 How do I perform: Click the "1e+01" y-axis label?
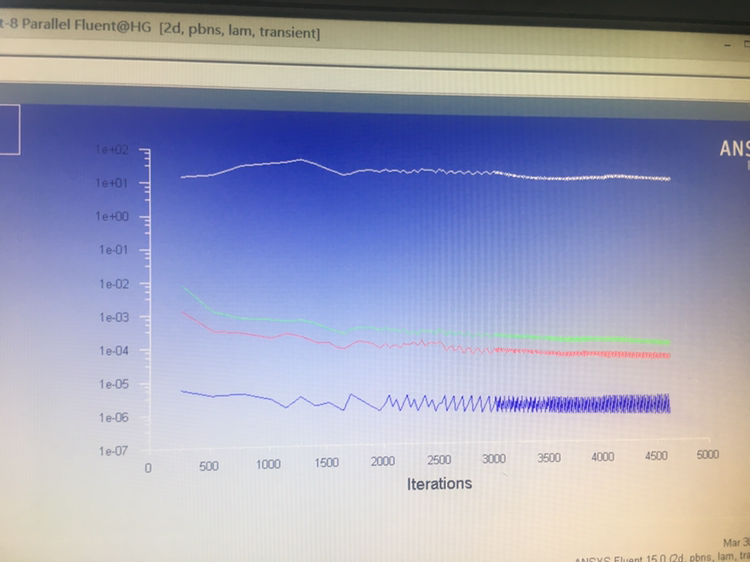click(112, 183)
